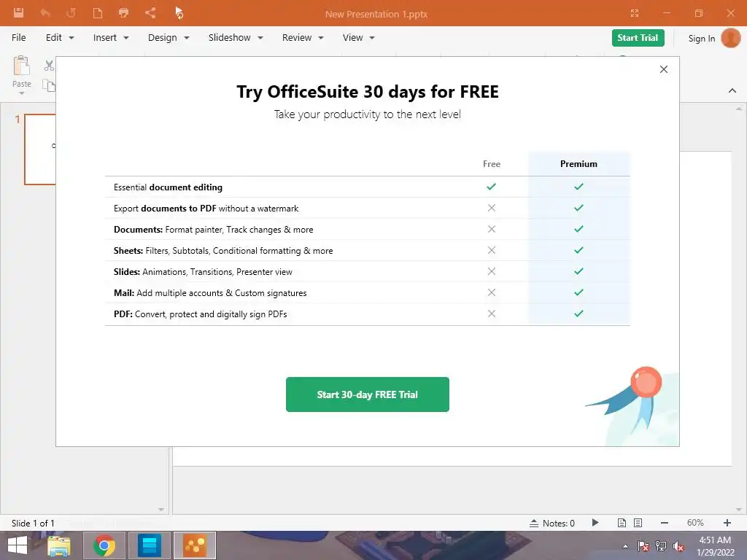This screenshot has height=560, width=747.
Task: Click 'PDF: Convert, protect' row text
Action: (x=200, y=314)
